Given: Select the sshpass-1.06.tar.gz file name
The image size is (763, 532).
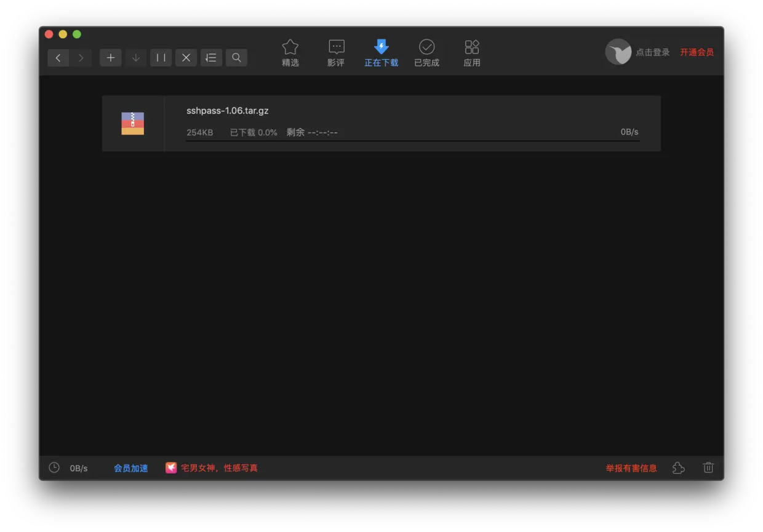Looking at the screenshot, I should point(228,111).
